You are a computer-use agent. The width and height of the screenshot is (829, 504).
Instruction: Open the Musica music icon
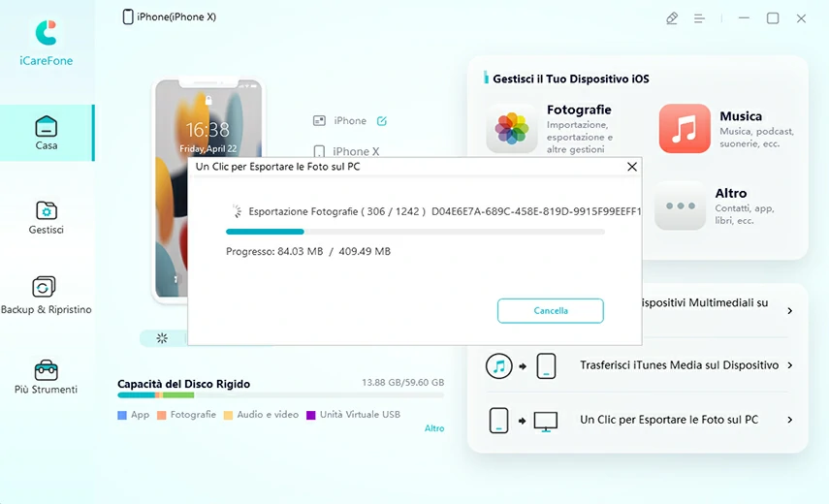coord(684,129)
